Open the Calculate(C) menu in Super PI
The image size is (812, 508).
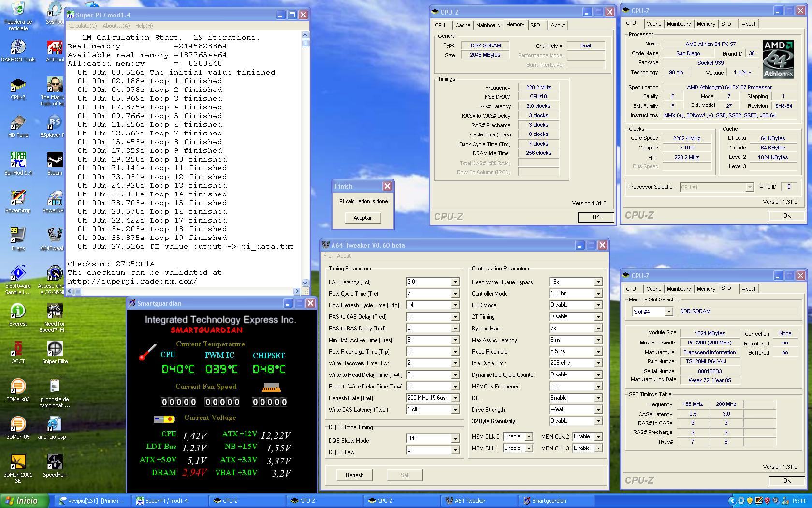pyautogui.click(x=82, y=26)
